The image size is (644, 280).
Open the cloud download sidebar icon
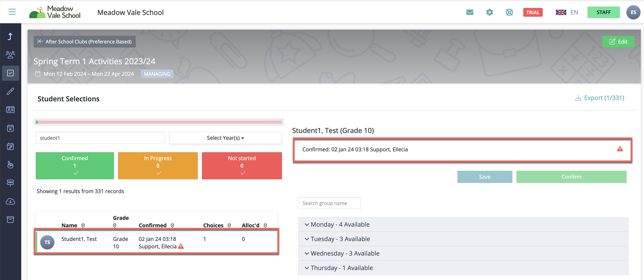click(x=10, y=201)
